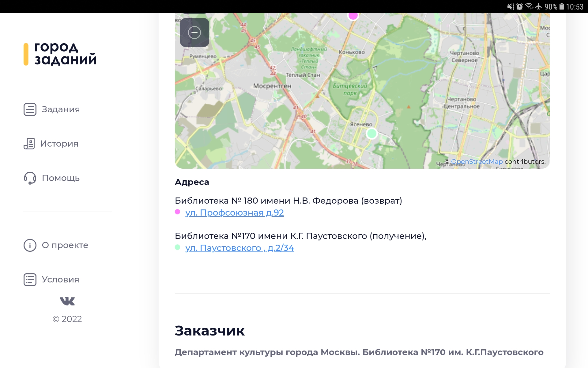Click the Чертаново Центральное label on map

coord(462,103)
